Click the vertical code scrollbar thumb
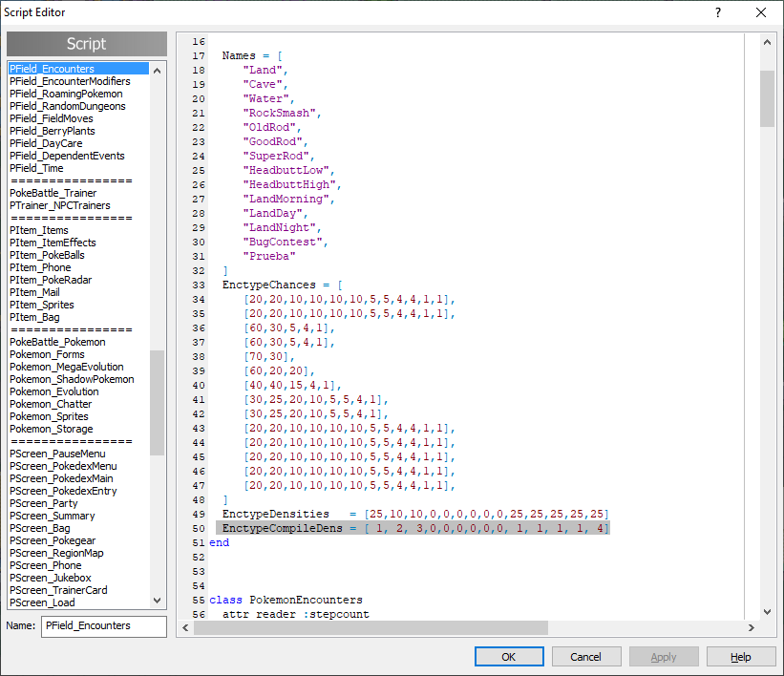The height and width of the screenshot is (676, 784). pyautogui.click(x=767, y=98)
